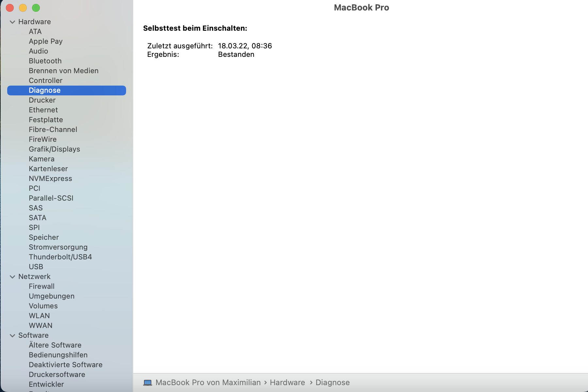Image resolution: width=588 pixels, height=392 pixels.
Task: Zoom the window with the green button
Action: click(36, 8)
